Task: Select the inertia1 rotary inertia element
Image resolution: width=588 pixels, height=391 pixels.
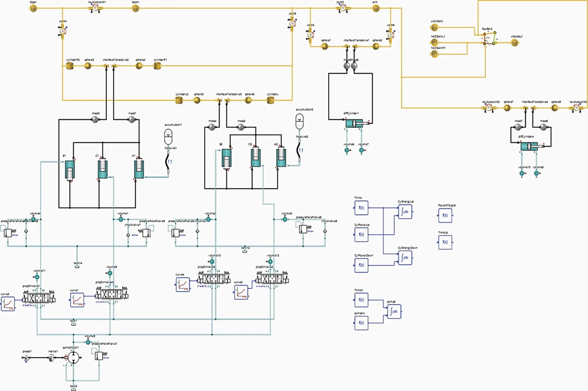Action: [52, 358]
